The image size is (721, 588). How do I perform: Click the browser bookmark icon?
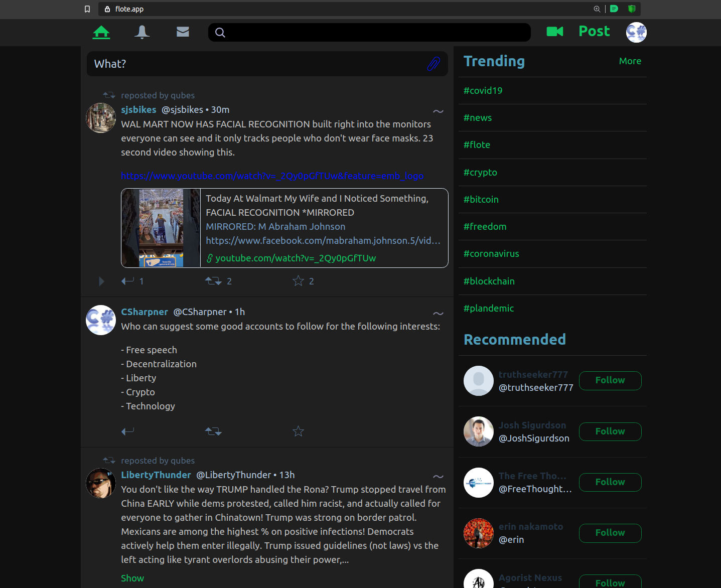pos(87,9)
